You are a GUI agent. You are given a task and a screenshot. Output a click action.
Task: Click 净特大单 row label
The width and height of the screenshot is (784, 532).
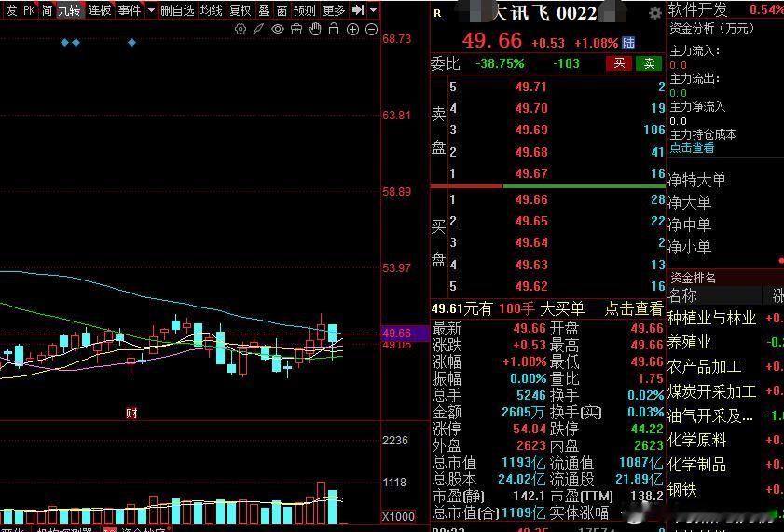point(697,180)
